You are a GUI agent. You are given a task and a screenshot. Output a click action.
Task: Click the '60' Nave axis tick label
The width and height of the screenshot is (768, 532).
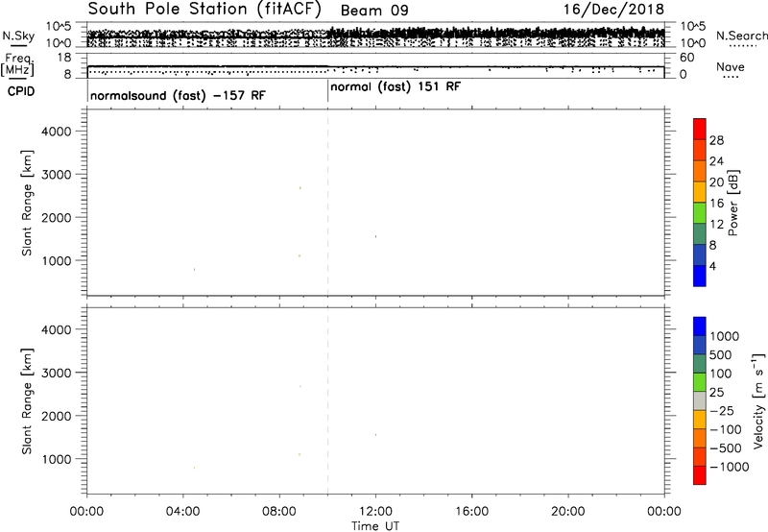tap(687, 58)
